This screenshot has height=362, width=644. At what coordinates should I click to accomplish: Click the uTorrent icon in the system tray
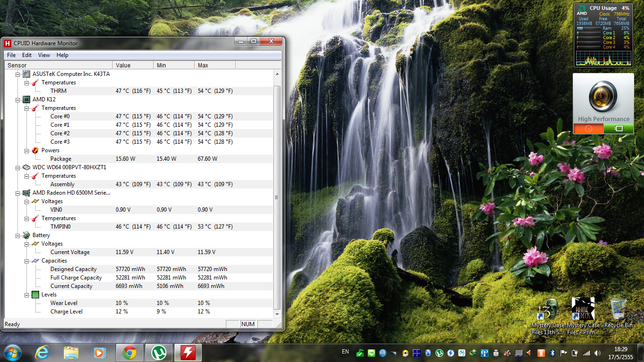point(439,353)
